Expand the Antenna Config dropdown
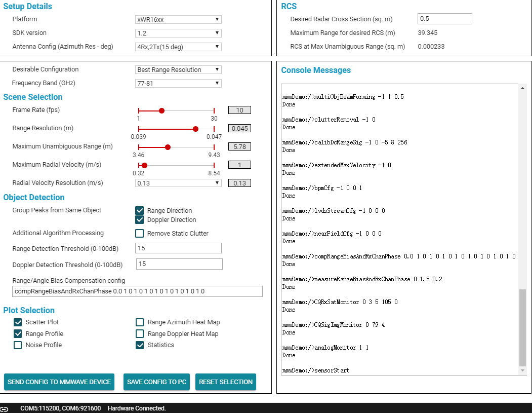 pyautogui.click(x=178, y=47)
